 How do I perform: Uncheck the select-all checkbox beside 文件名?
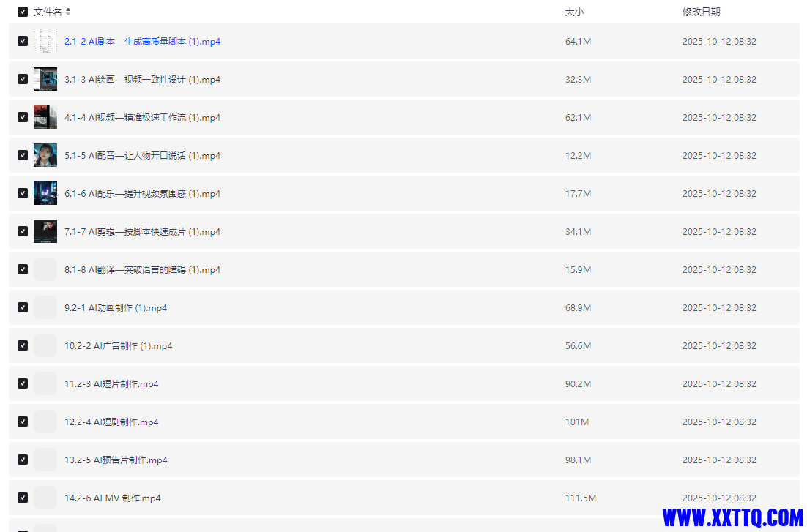23,12
